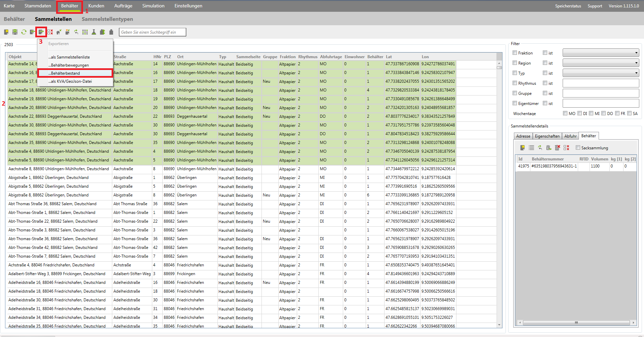
Task: Open the Behälter sub-tab under the menu
Action: click(x=14, y=19)
